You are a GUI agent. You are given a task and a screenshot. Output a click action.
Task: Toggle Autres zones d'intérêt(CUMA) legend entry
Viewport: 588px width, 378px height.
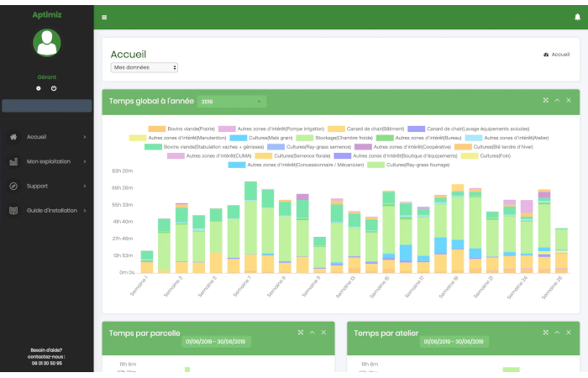pos(209,156)
